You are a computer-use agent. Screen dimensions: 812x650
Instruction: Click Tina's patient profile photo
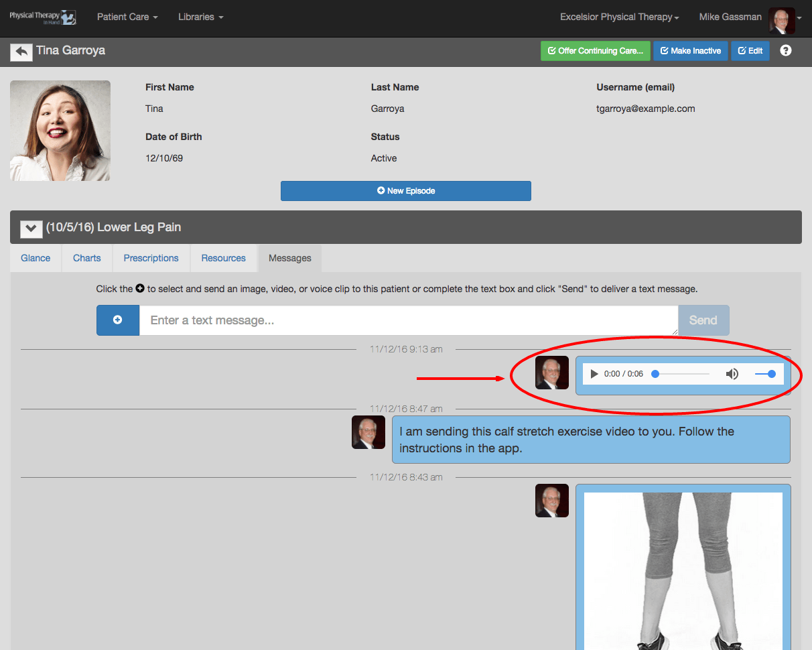click(60, 131)
